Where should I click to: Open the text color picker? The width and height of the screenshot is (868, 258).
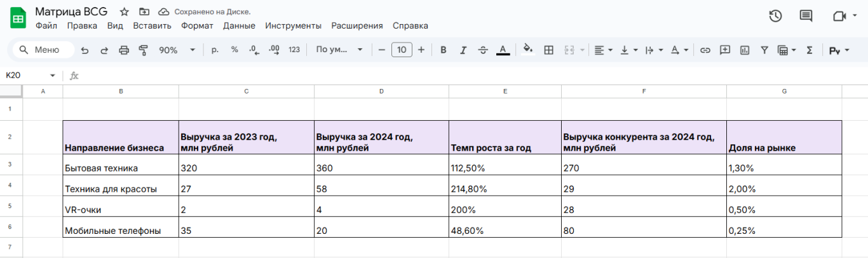coord(503,50)
